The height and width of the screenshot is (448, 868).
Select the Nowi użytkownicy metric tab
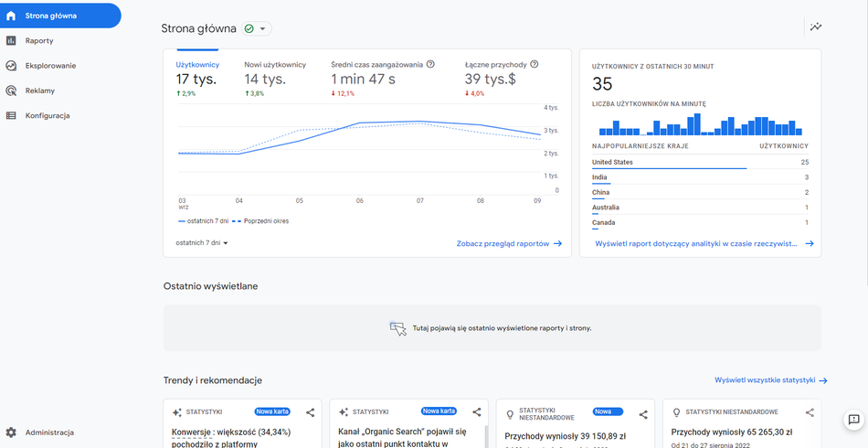(275, 72)
